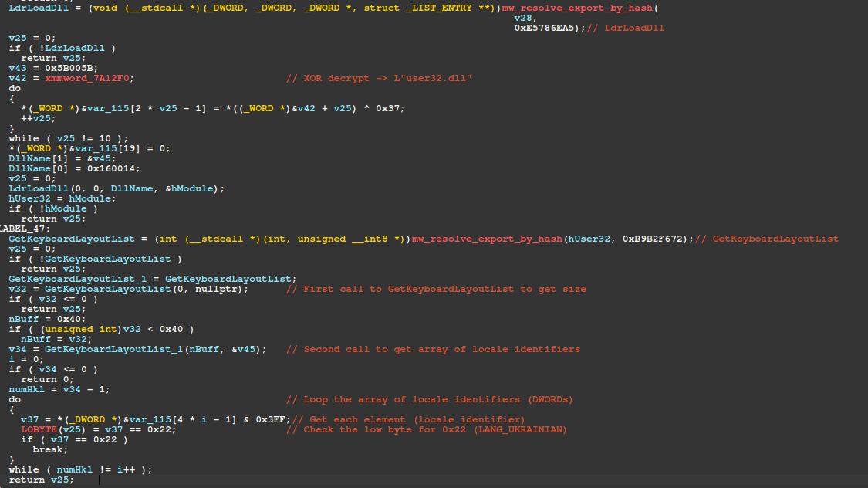Click the var_115[19] assignment
Viewport: 868px width, 488px height.
tap(90, 148)
